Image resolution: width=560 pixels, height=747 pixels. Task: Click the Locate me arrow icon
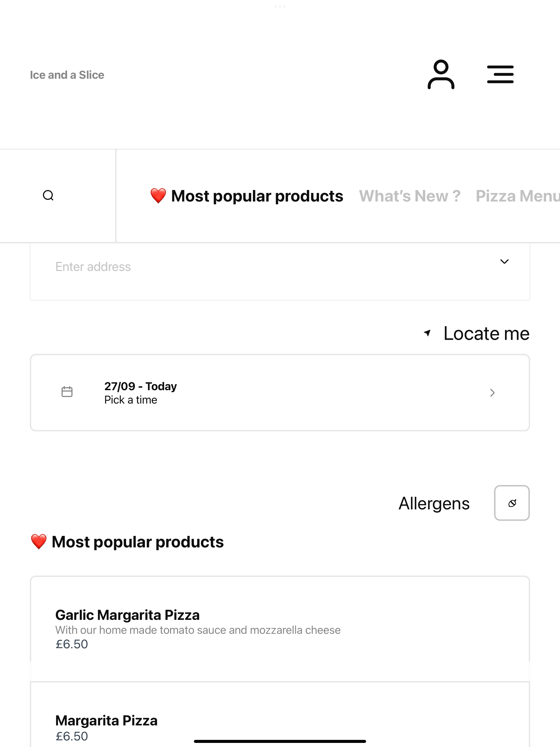[x=427, y=333]
